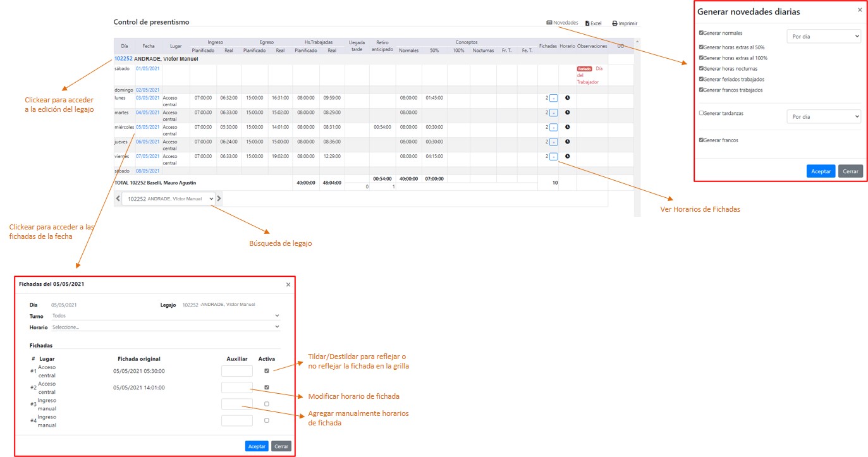The width and height of the screenshot is (868, 457).
Task: Click the Horario clock icon for viernes
Action: pyautogui.click(x=567, y=156)
